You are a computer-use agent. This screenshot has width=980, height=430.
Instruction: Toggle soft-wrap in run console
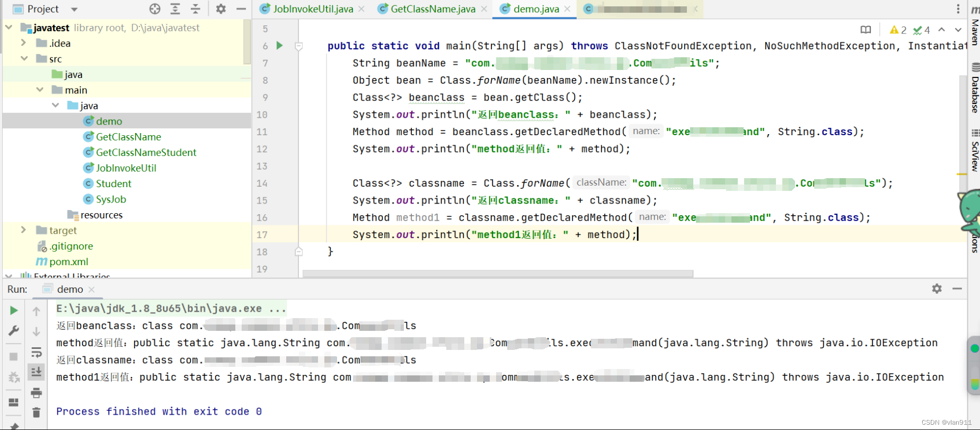(36, 352)
